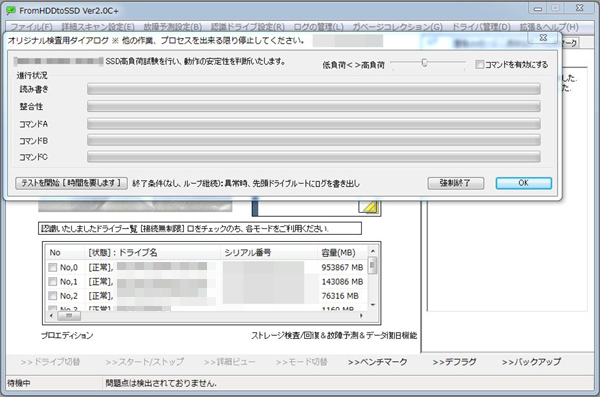Click >>ドライブ切替 link
This screenshot has width=600, height=397.
coord(51,362)
